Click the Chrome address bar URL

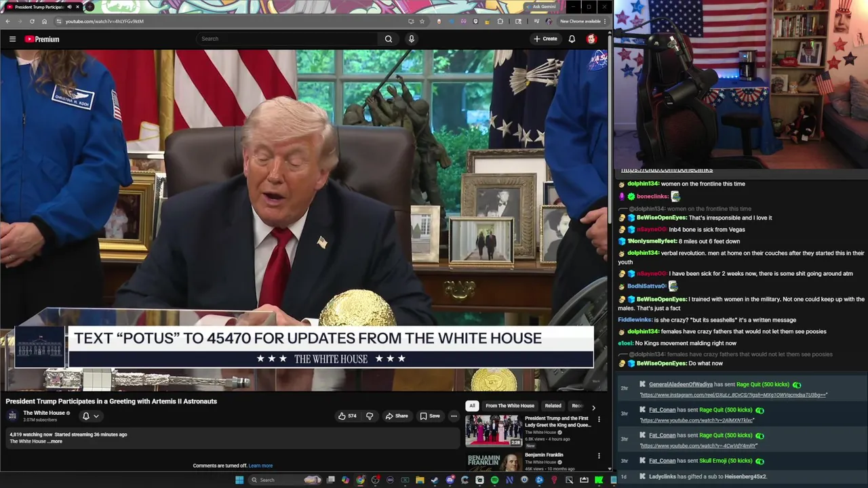click(x=104, y=21)
